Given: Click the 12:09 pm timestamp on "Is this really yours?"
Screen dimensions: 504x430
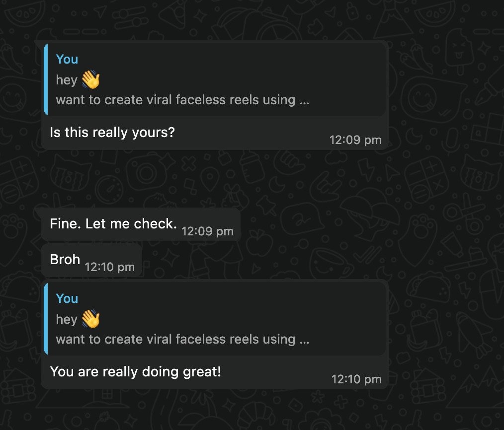Looking at the screenshot, I should pyautogui.click(x=355, y=140).
